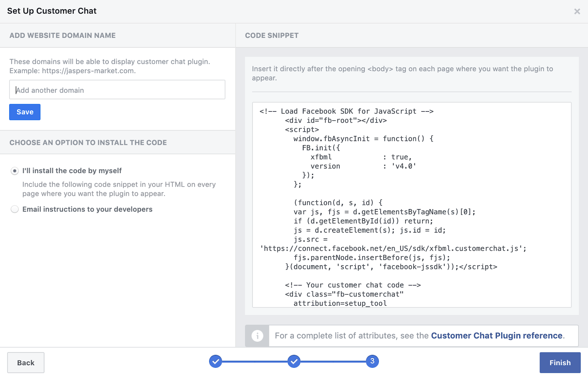The width and height of the screenshot is (588, 377).
Task: Click the info icon beside plugin reference note
Action: click(257, 335)
